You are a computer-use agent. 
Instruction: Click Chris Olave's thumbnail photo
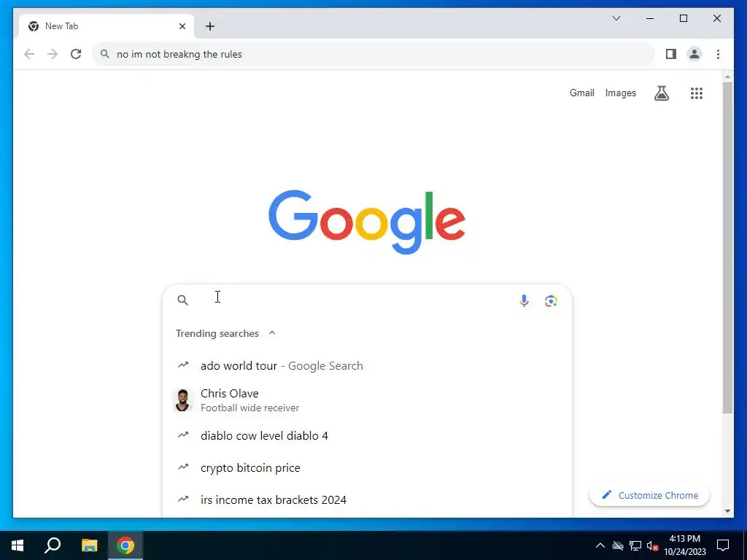click(182, 400)
